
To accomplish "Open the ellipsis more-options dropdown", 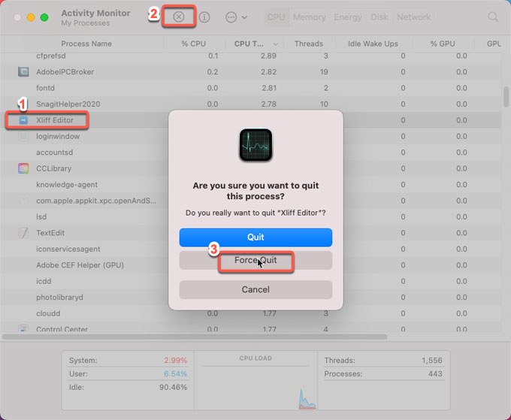I will click(235, 17).
